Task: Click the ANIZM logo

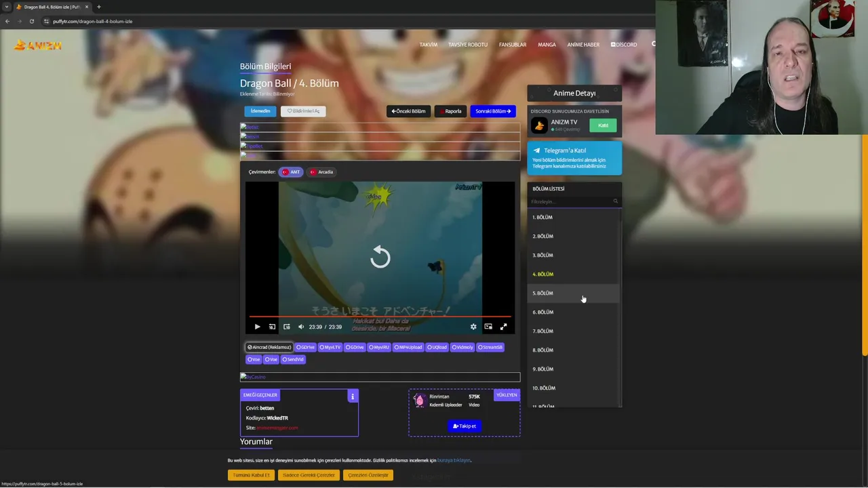Action: [x=38, y=45]
